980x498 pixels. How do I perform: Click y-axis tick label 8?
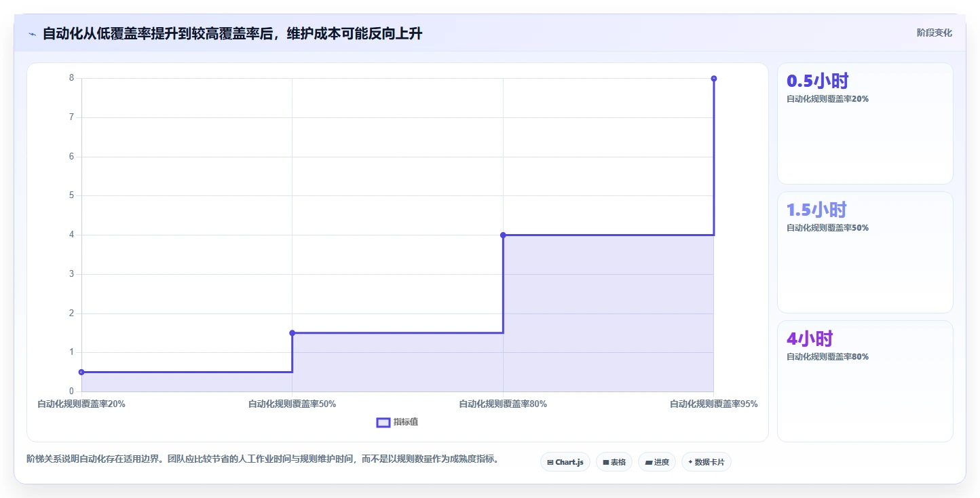coord(71,78)
